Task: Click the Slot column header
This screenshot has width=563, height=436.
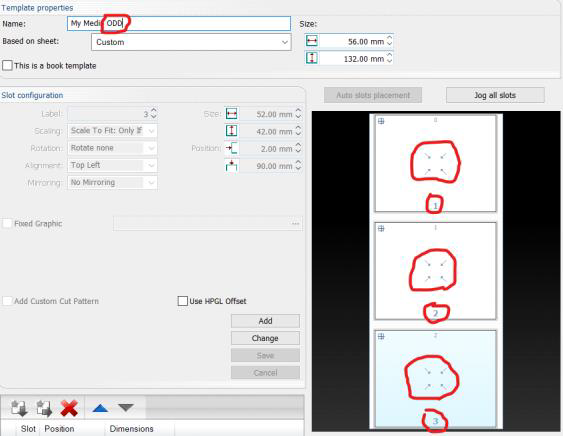Action: tap(28, 429)
